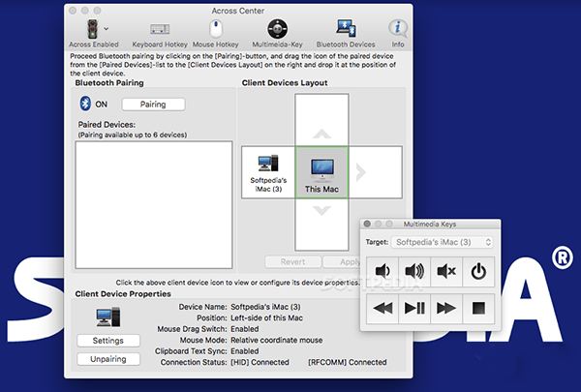Close the Multimedia Keys window

click(x=367, y=224)
